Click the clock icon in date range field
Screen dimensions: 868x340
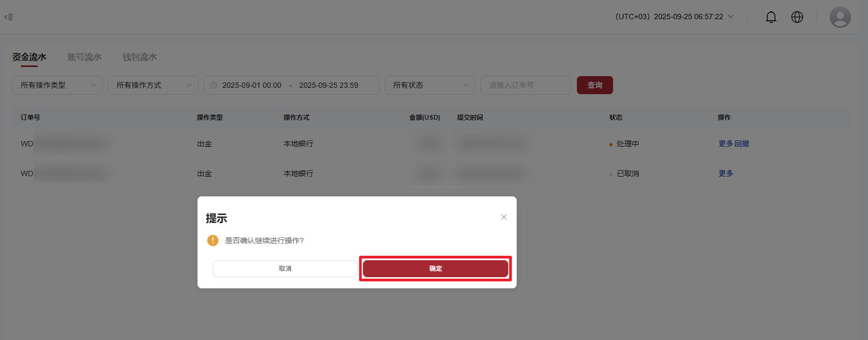213,85
